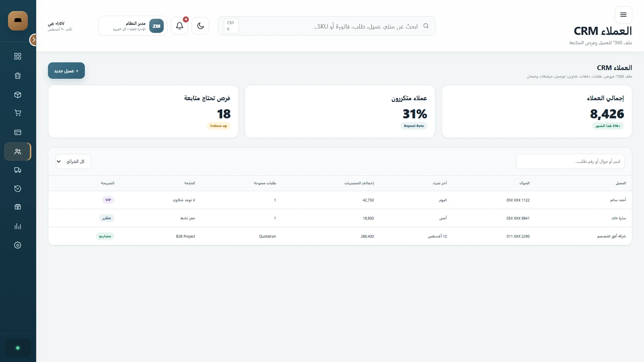Image resolution: width=644 pixels, height=362 pixels.
Task: Open customer row سارة خالد
Action: 340,218
